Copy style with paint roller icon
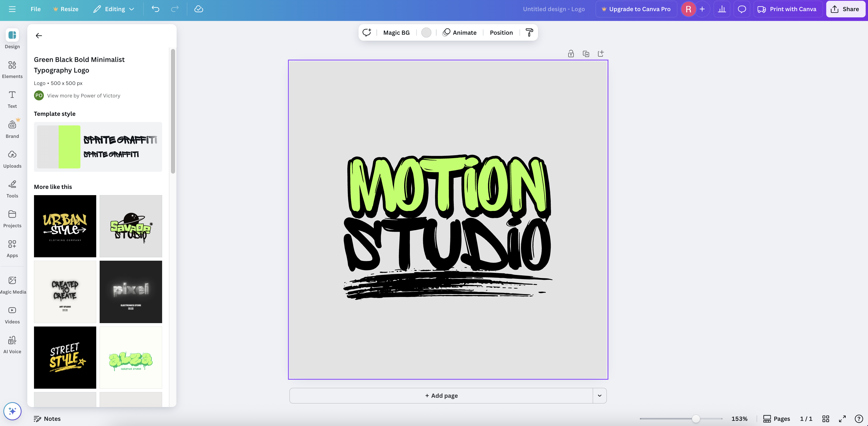 click(x=529, y=33)
